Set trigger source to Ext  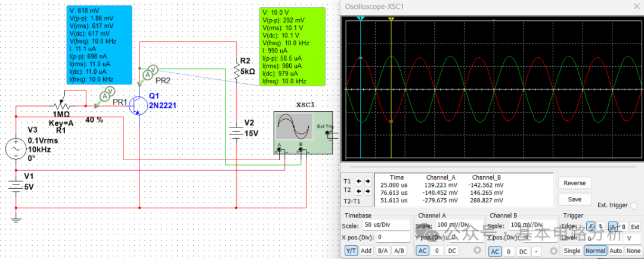coord(635,226)
